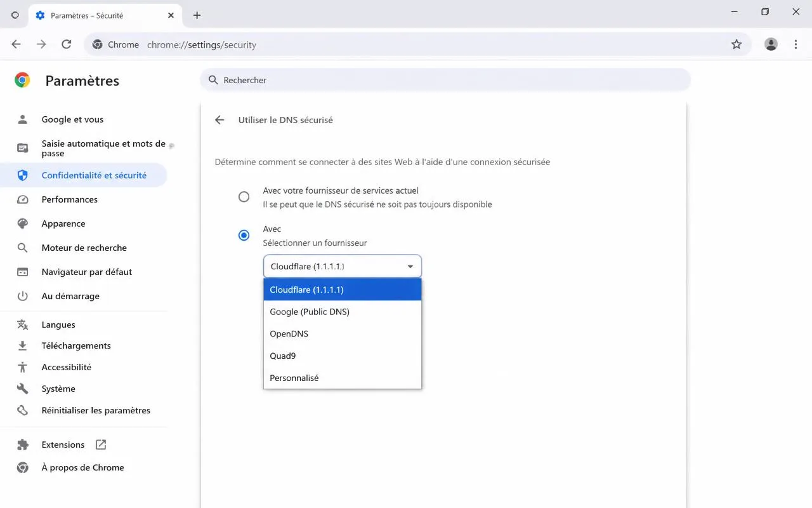Click the power icon for Au démarrage

[x=23, y=296]
